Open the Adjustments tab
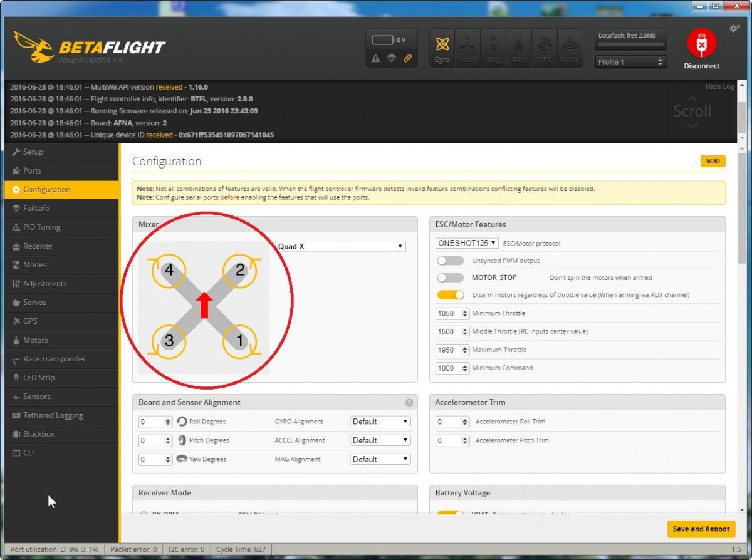Image resolution: width=752 pixels, height=560 pixels. pyautogui.click(x=61, y=283)
